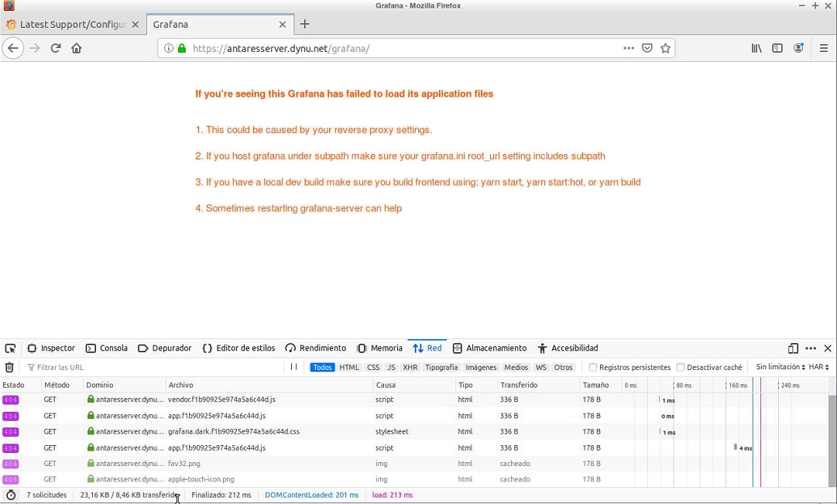Open a new browser tab
837x504 pixels.
click(x=304, y=24)
